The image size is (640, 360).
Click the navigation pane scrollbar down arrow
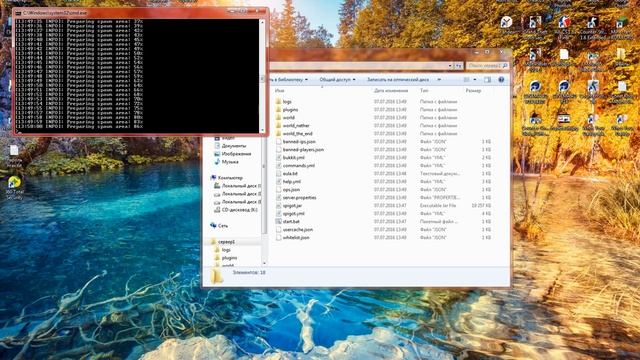tap(264, 263)
